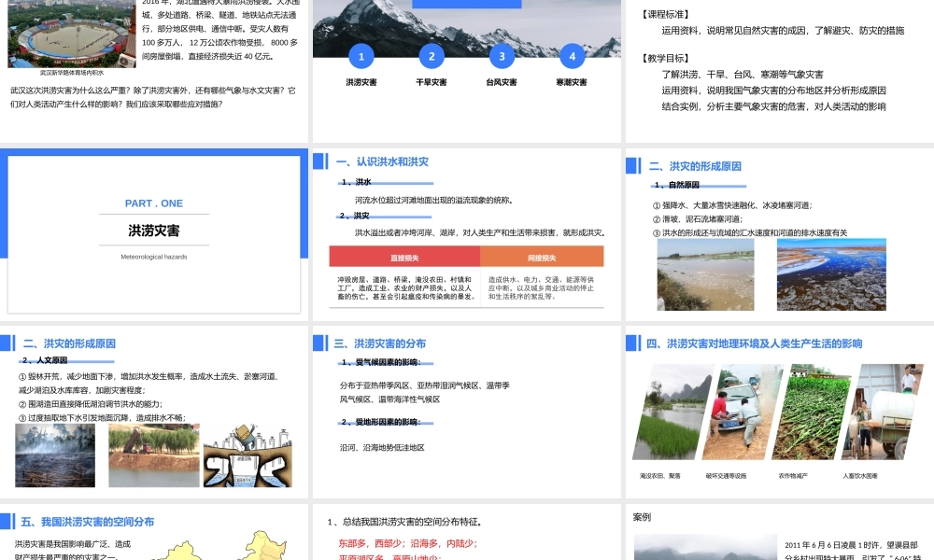Select circle 4 above 寒潮灾害
Screen dimensions: 934x560
coord(572,57)
